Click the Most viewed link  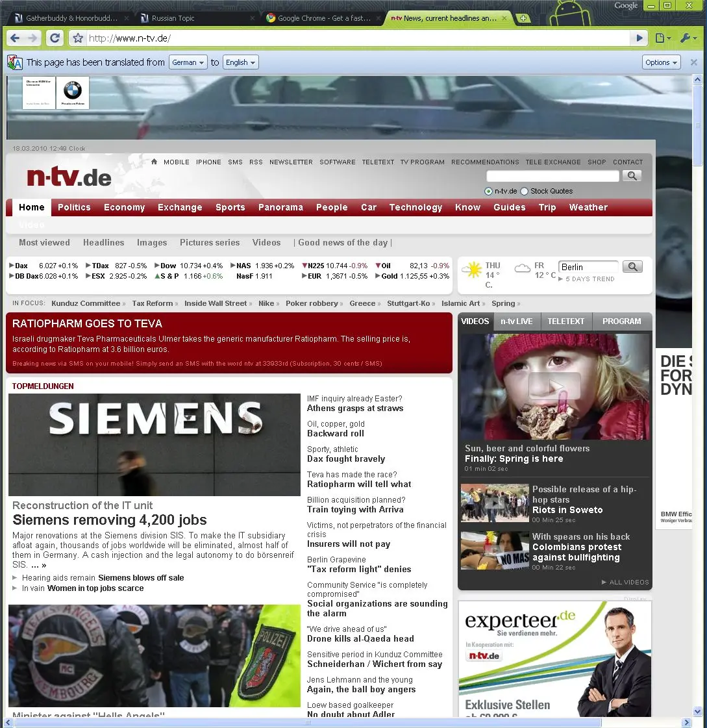click(45, 242)
